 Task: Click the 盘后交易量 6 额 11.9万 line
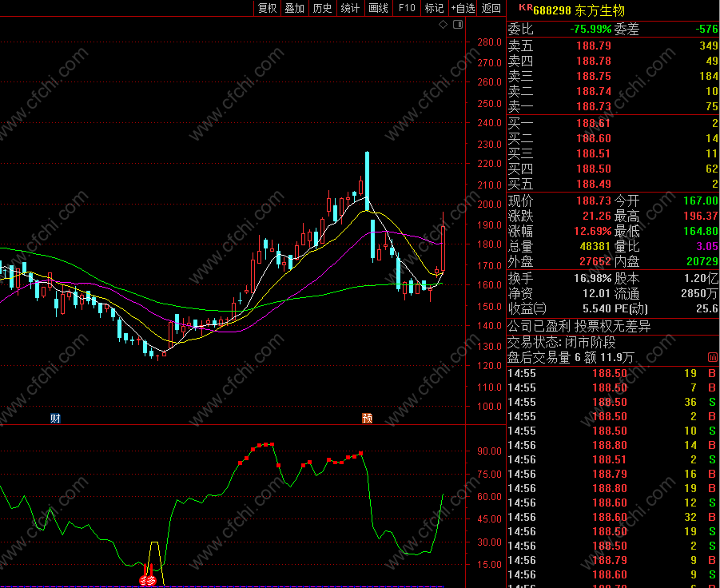click(x=571, y=357)
